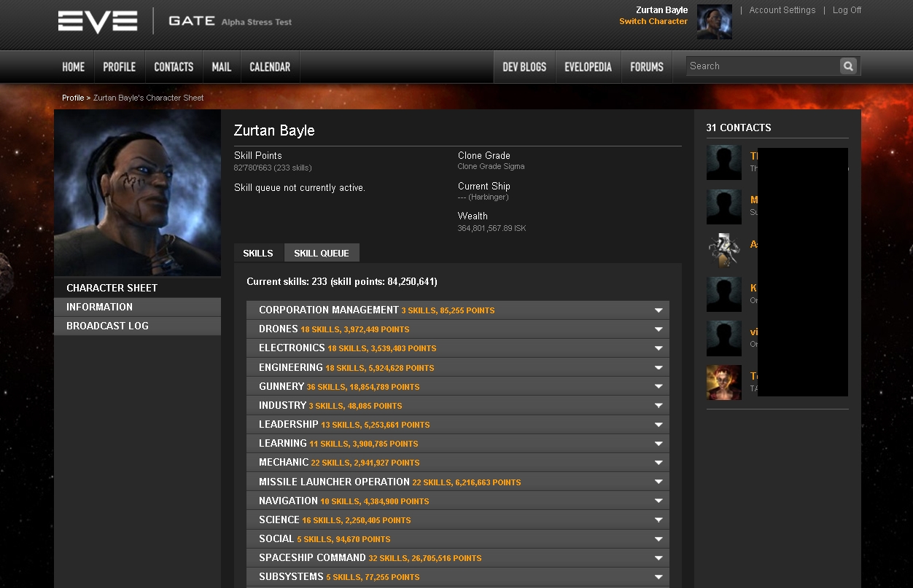Viewport: 913px width, 588px height.
Task: Open the fifth contact's silhouette avatar
Action: point(724,339)
